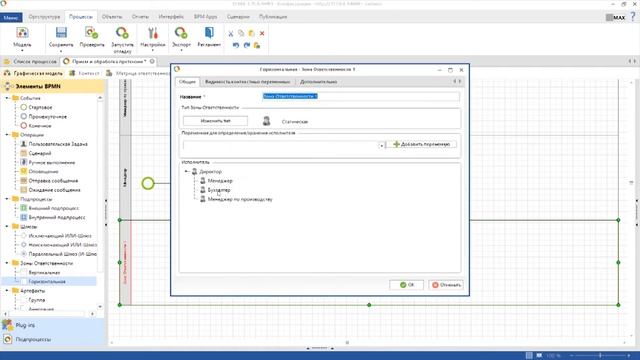Image resolution: width=640 pixels, height=360 pixels.
Task: Collapse the Директор node in dialog
Action: tap(187, 171)
